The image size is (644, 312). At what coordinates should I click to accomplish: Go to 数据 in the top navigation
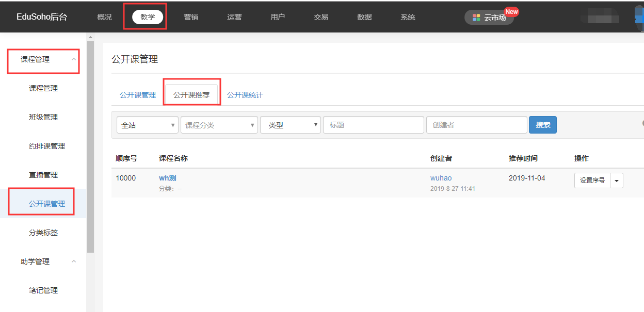point(364,17)
